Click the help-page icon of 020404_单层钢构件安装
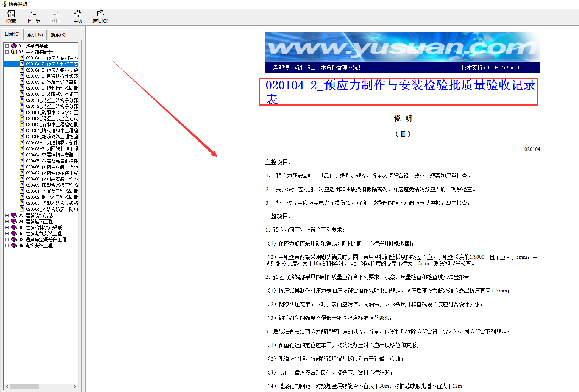The width and height of the screenshot is (579, 392). (22, 155)
